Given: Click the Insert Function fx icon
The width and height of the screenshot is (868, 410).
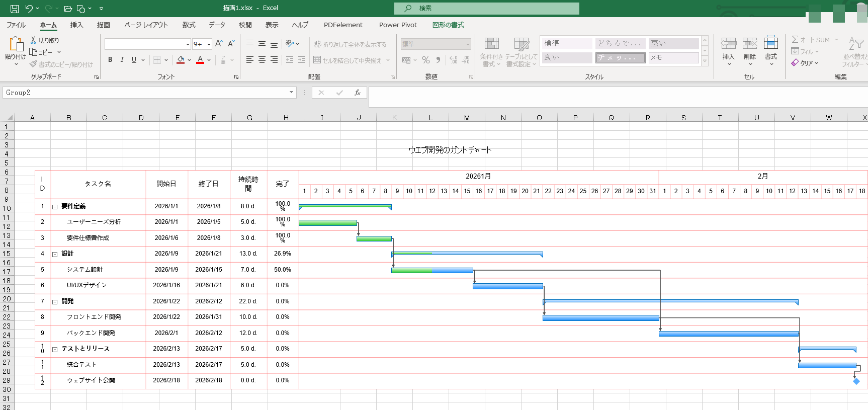Looking at the screenshot, I should pyautogui.click(x=357, y=93).
